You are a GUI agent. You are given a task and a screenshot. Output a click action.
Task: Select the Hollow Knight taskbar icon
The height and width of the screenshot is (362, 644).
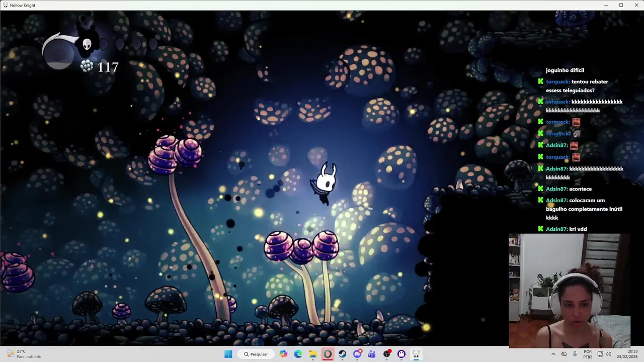coord(416,354)
